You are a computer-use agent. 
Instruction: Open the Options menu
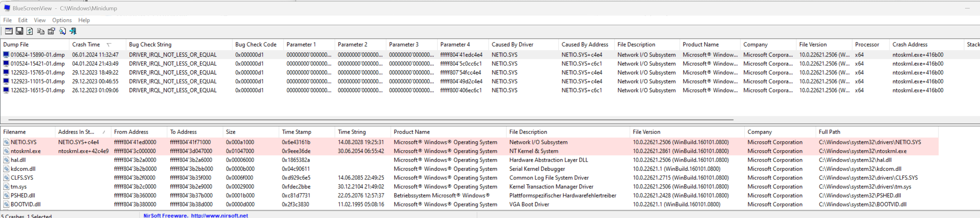pyautogui.click(x=62, y=20)
